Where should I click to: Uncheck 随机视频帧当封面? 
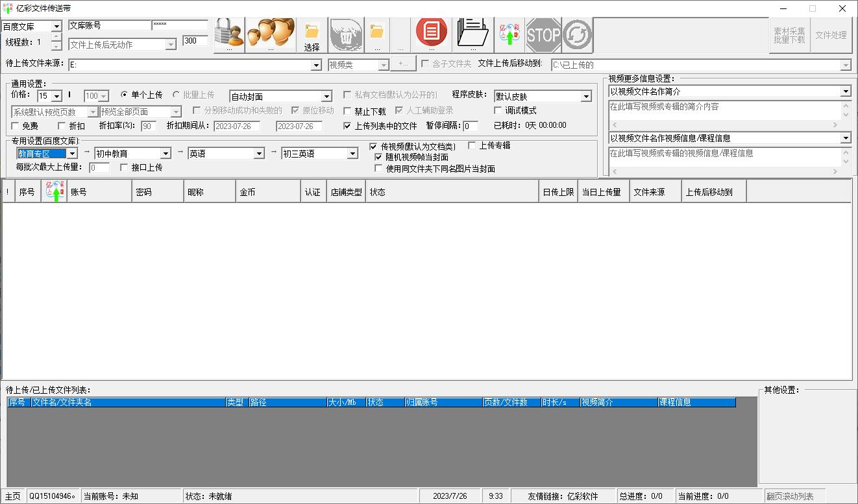tap(378, 156)
